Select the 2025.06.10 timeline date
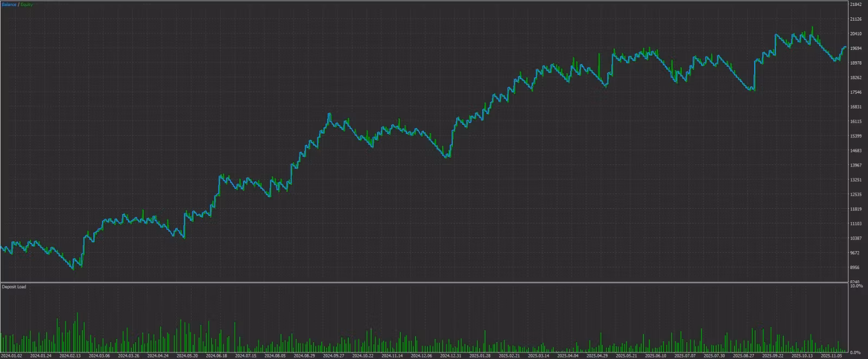The image size is (868, 359). pos(656,356)
